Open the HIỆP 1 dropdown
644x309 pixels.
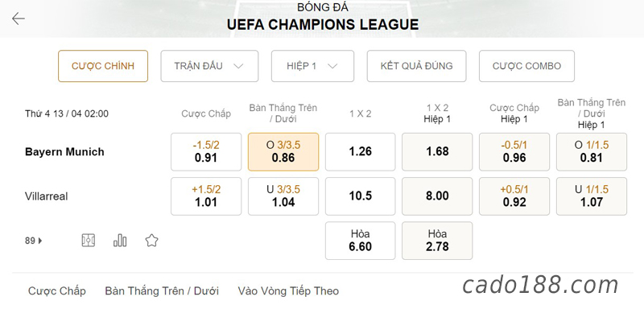point(312,66)
